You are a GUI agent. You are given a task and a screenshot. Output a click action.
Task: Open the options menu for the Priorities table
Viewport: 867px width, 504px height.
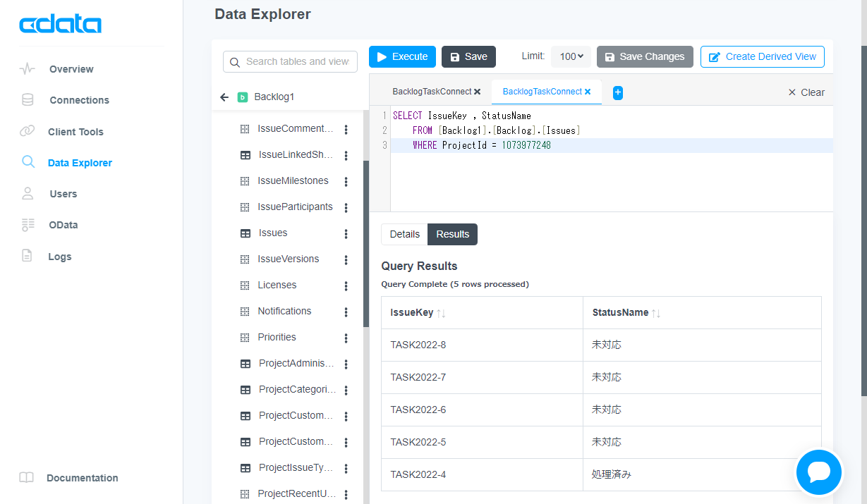coord(346,337)
